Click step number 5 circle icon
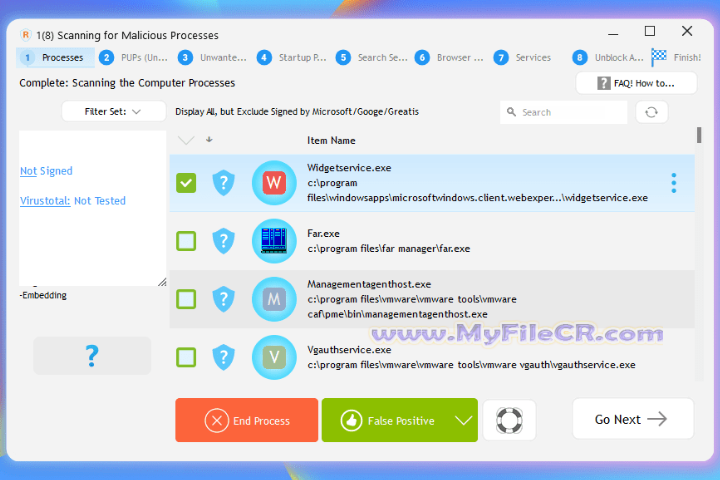The height and width of the screenshot is (480, 720). tap(343, 57)
